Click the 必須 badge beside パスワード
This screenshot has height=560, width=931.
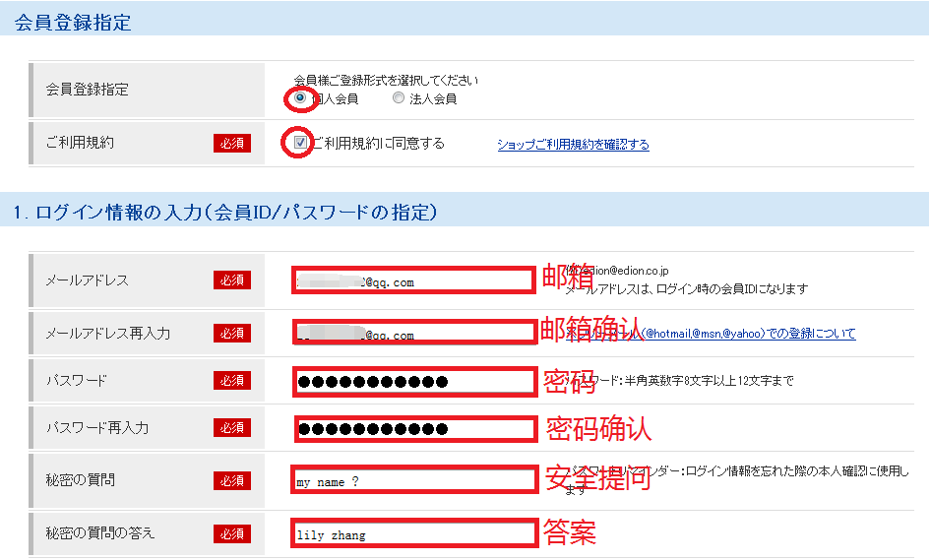tap(232, 381)
